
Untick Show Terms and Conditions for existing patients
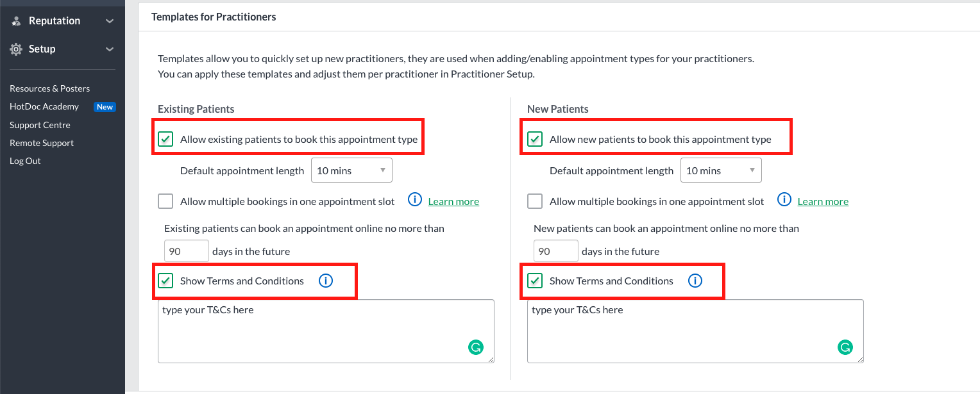(x=165, y=281)
